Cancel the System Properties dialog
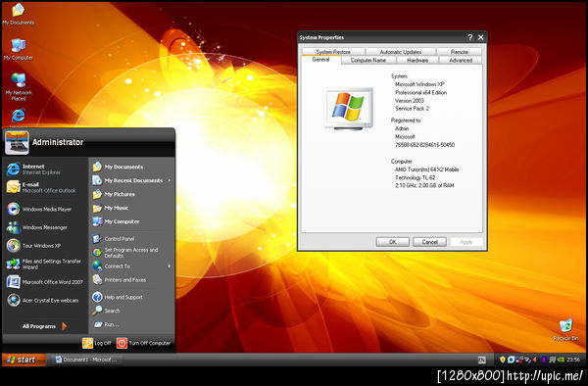 point(430,242)
